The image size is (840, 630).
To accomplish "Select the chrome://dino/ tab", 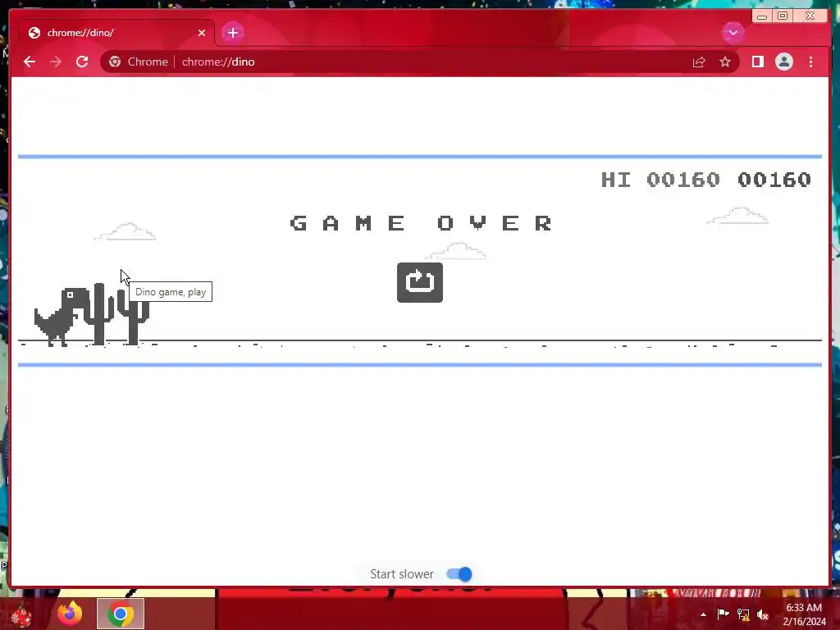I will coord(116,33).
